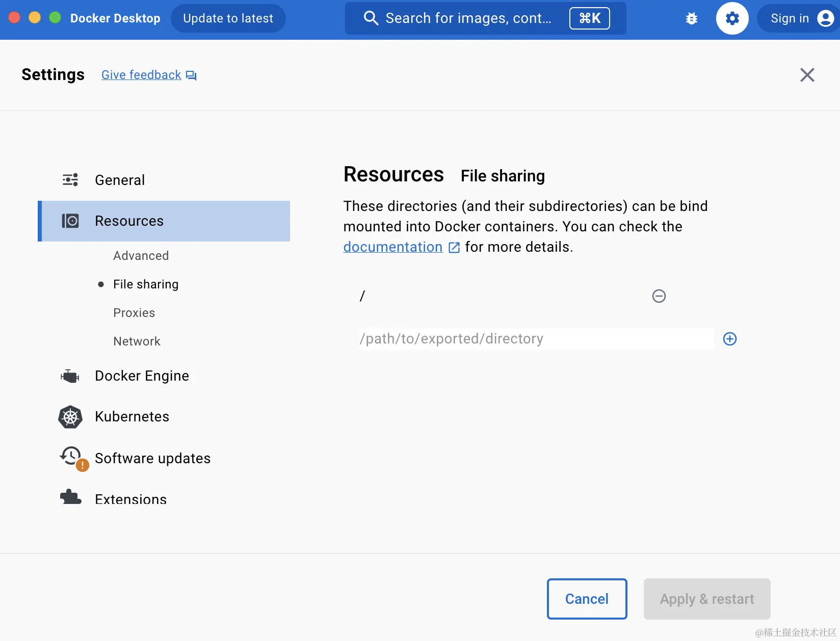The image size is (840, 641).
Task: Click the Sign in button
Action: 798,19
